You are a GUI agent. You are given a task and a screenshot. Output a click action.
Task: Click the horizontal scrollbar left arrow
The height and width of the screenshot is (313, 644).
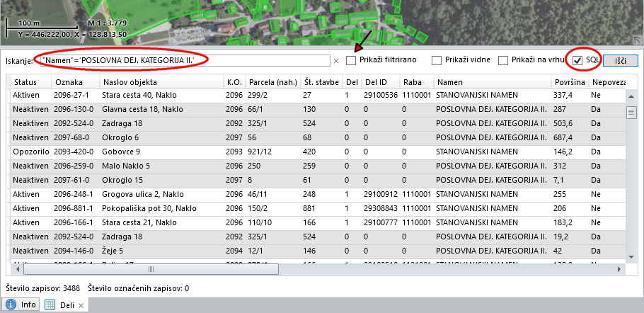18,269
